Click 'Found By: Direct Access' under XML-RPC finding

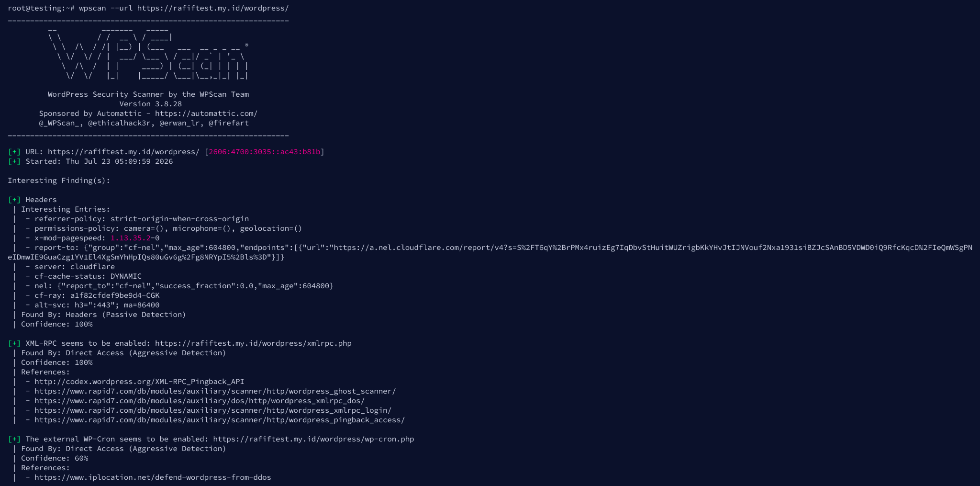click(x=123, y=353)
